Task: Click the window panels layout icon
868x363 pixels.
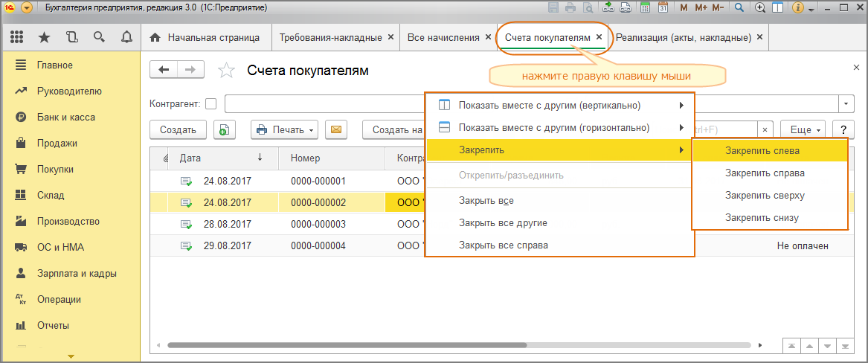Action: [777, 8]
